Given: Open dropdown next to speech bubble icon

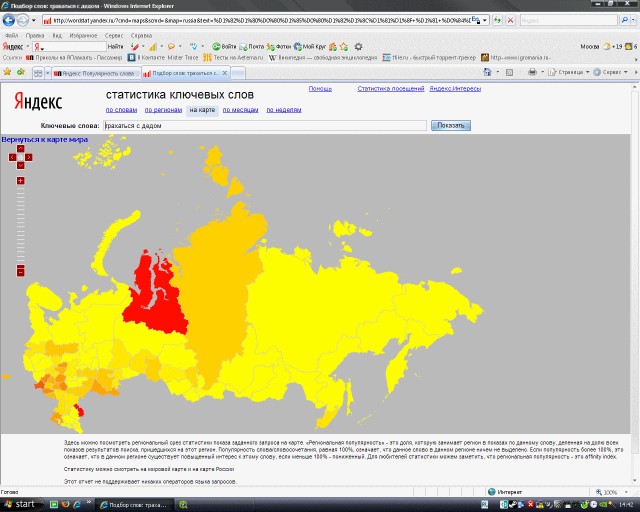Looking at the screenshot, I should click(x=180, y=47).
